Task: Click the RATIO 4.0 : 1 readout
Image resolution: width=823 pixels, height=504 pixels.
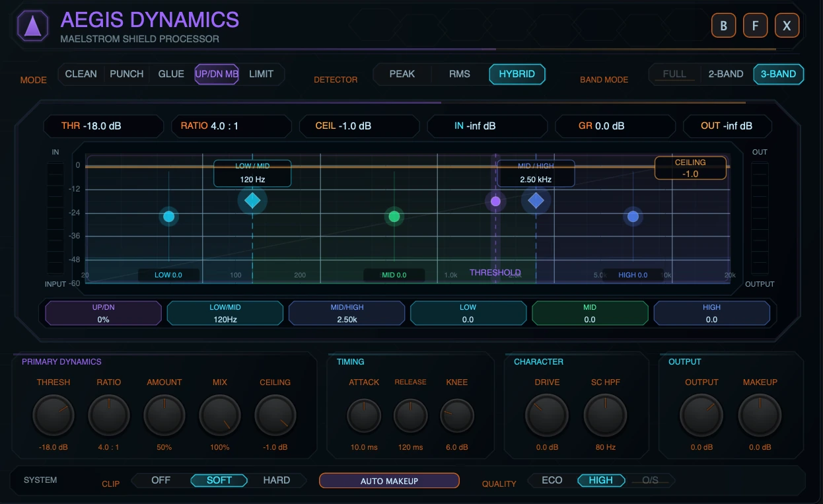Action: (231, 126)
